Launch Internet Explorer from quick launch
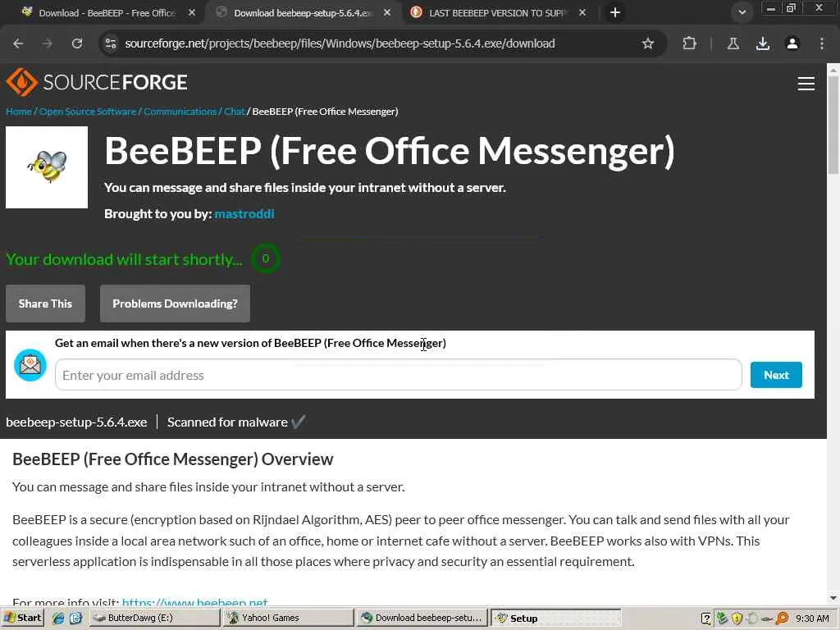 58,619
